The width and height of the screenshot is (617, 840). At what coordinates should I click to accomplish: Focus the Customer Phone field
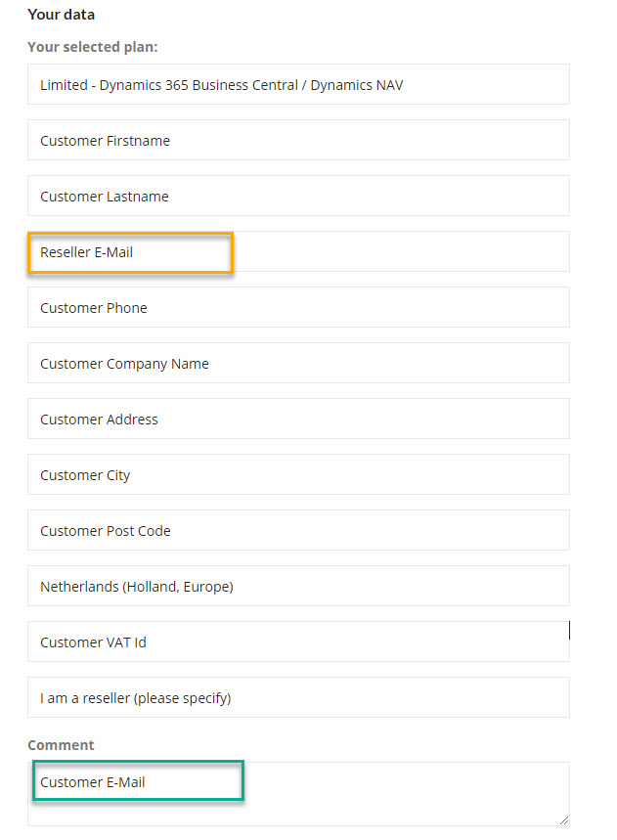(298, 307)
